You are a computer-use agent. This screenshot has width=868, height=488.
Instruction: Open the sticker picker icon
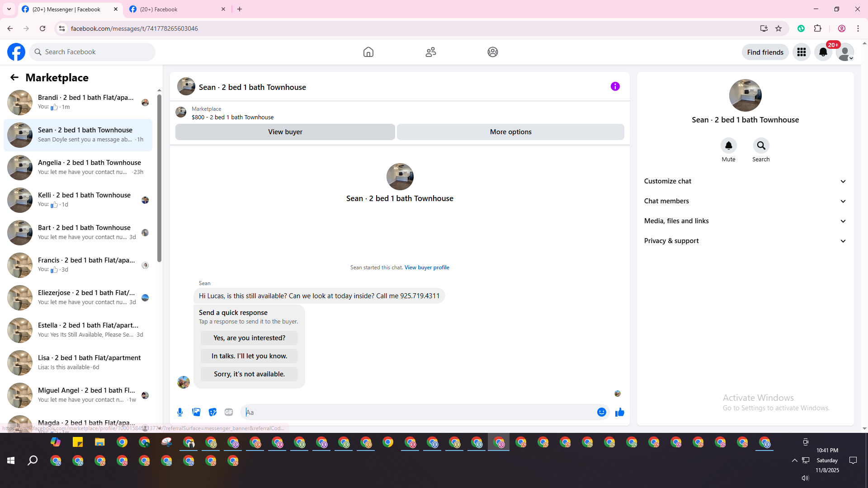[212, 412]
